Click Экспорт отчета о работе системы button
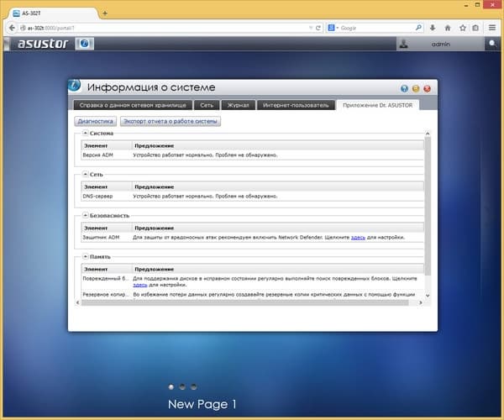Image resolution: width=504 pixels, height=420 pixels. pyautogui.click(x=171, y=121)
